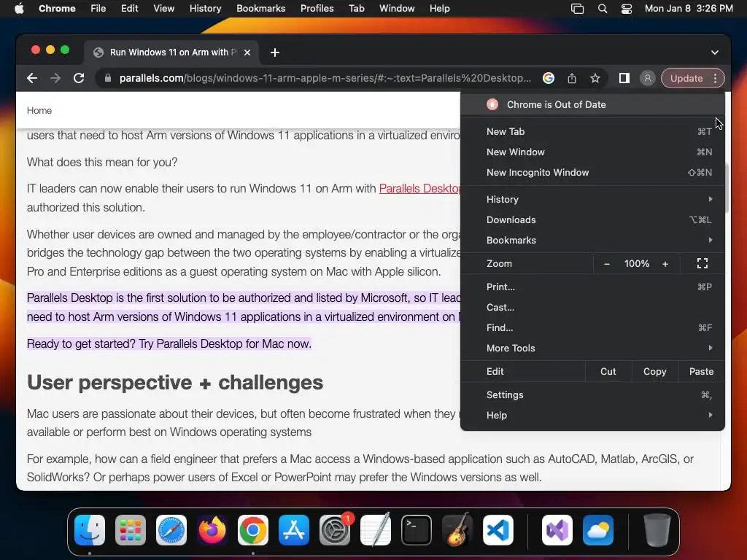The height and width of the screenshot is (560, 747).
Task: Select Find... in Chrome menu
Action: (x=592, y=327)
